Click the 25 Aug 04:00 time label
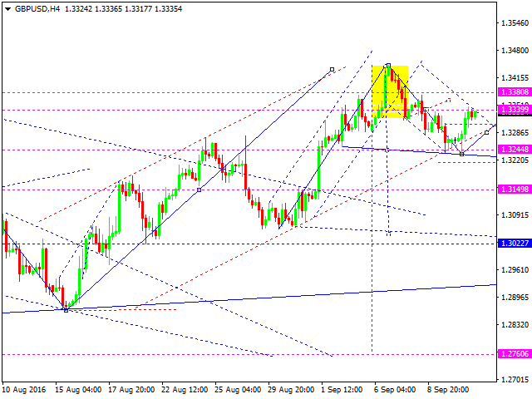Screen dimensions: 532x399 (238, 390)
